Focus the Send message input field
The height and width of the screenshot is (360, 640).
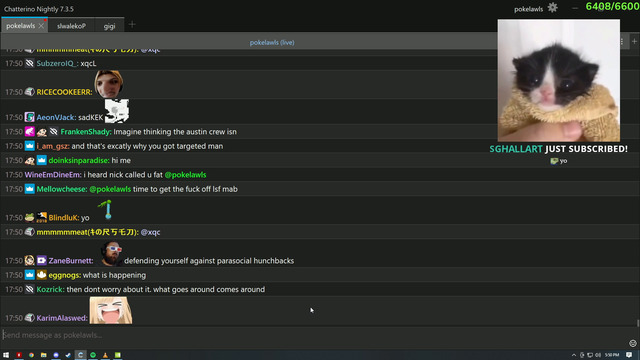pos(314,335)
